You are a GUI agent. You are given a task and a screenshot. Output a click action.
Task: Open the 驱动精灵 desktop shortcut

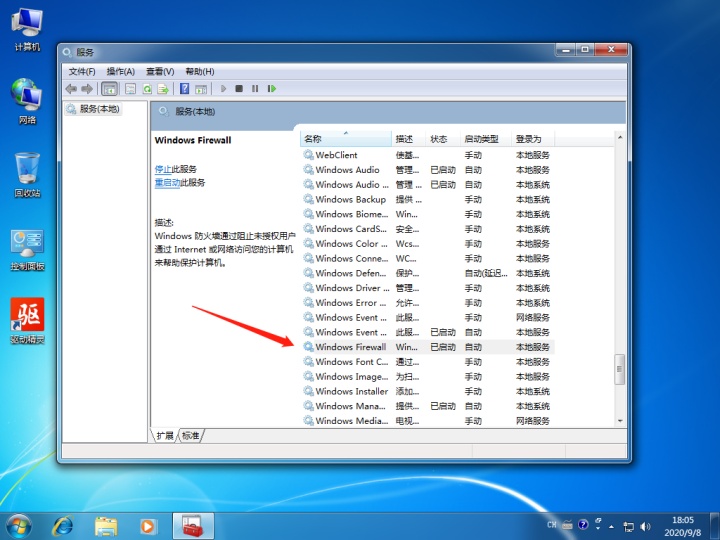point(27,321)
